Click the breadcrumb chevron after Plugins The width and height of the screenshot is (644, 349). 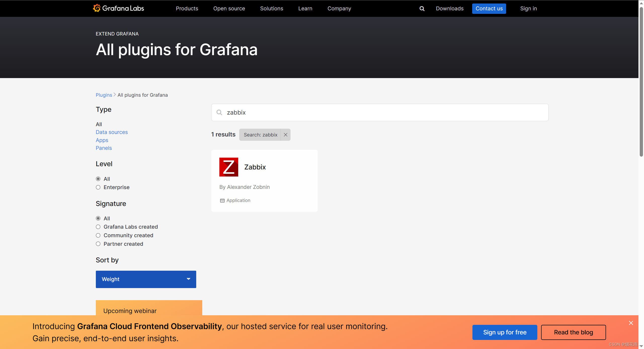(x=115, y=95)
